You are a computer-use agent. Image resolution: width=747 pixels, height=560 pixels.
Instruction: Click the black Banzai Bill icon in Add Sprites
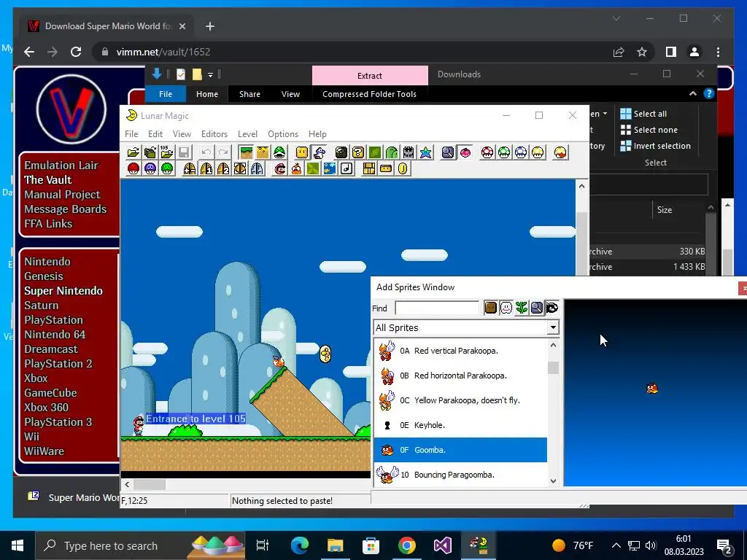551,308
